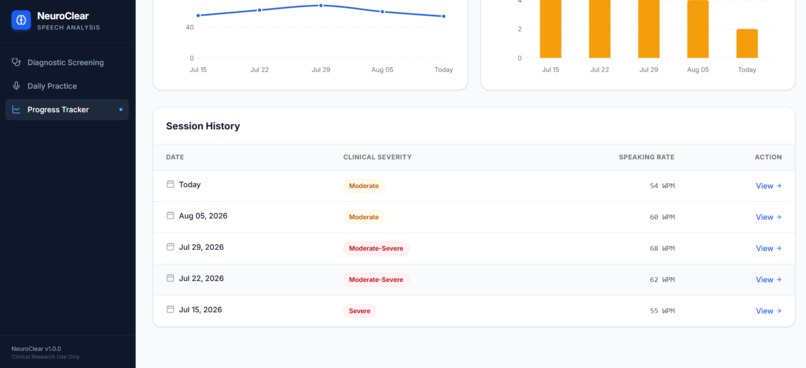This screenshot has width=806, height=368.
Task: Click the Jul 22 bar in the bar chart
Action: [x=600, y=29]
